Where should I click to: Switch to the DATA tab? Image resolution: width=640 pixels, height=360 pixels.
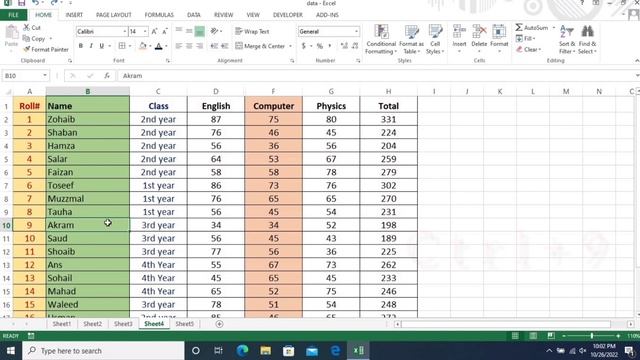tap(194, 15)
